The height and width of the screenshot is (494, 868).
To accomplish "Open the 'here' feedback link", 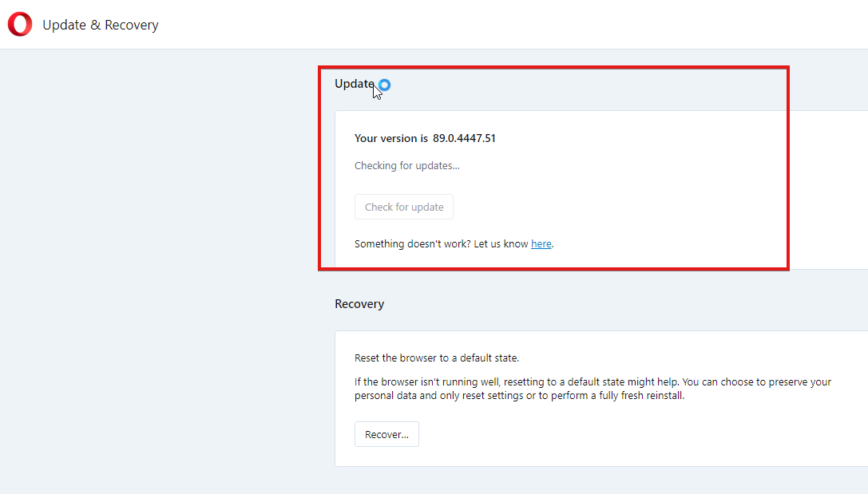I will [x=541, y=244].
